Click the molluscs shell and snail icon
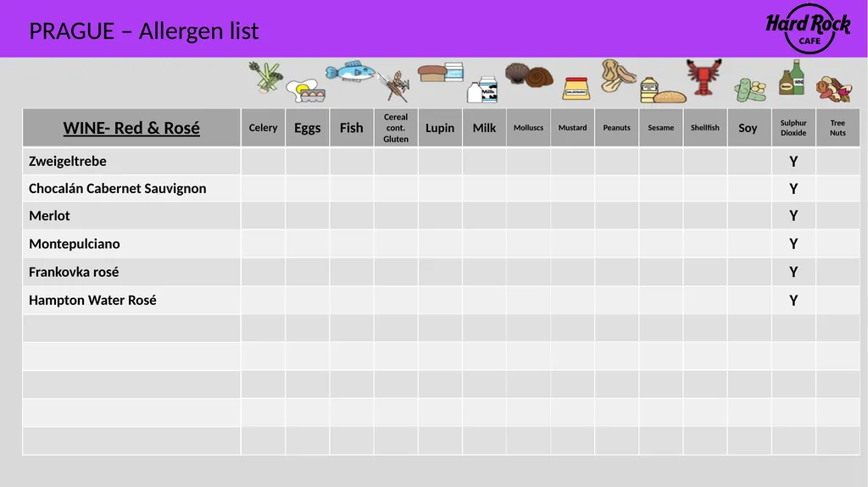 pos(529,75)
